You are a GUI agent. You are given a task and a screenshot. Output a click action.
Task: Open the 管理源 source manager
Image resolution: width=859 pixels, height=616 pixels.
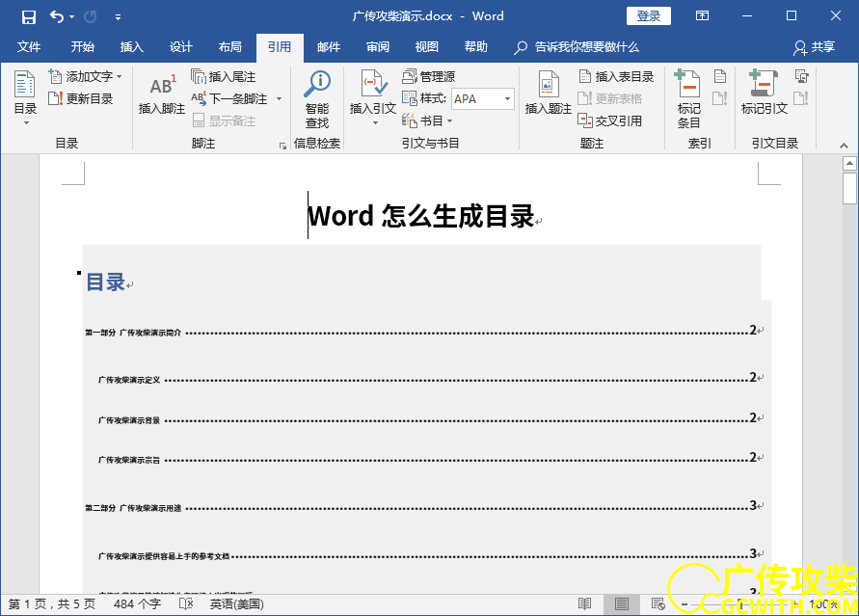429,77
